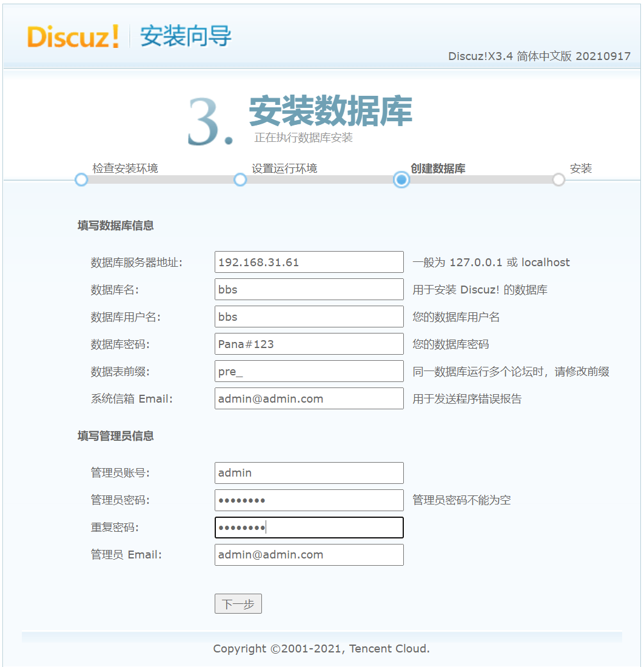Click the 下一步 next step button
Image resolution: width=644 pixels, height=667 pixels.
coord(238,603)
